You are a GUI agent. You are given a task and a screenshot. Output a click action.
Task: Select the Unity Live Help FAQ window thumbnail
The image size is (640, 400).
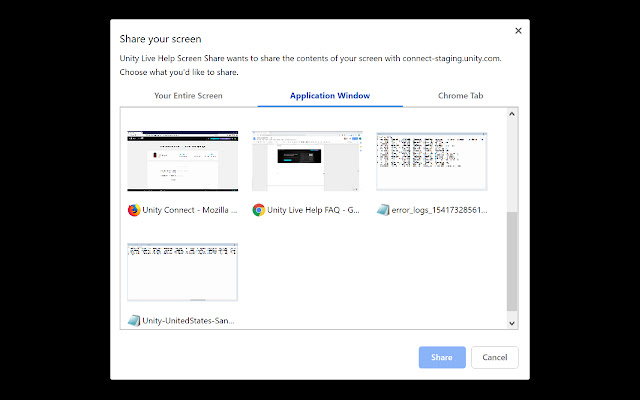click(307, 161)
